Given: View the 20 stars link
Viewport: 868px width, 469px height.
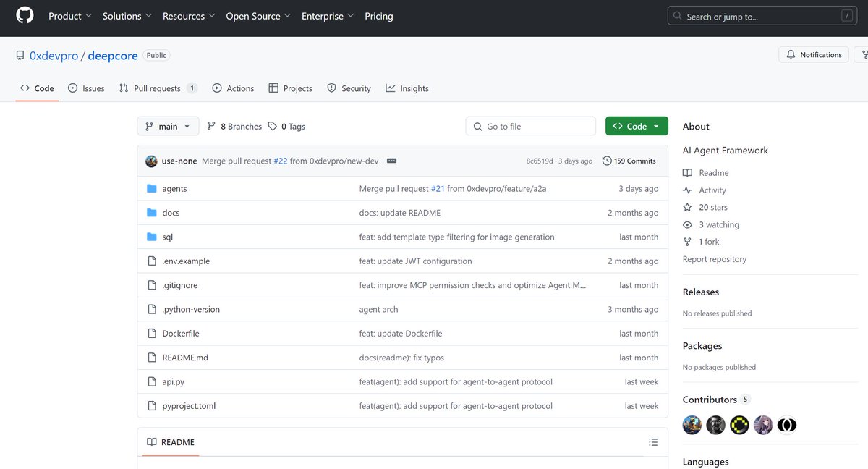Looking at the screenshot, I should (x=705, y=207).
